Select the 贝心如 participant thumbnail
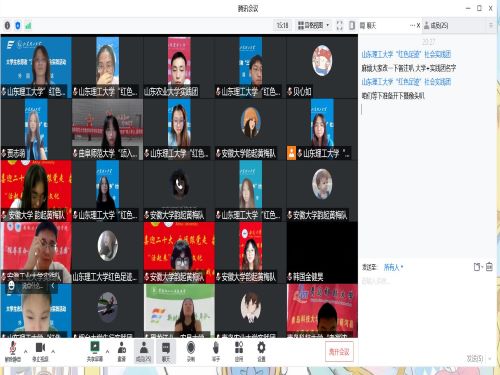 (322, 67)
